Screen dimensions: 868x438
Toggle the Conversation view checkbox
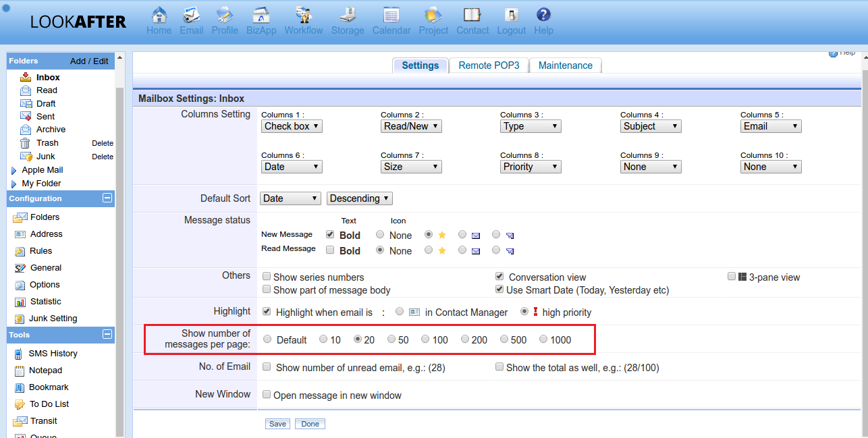(499, 277)
